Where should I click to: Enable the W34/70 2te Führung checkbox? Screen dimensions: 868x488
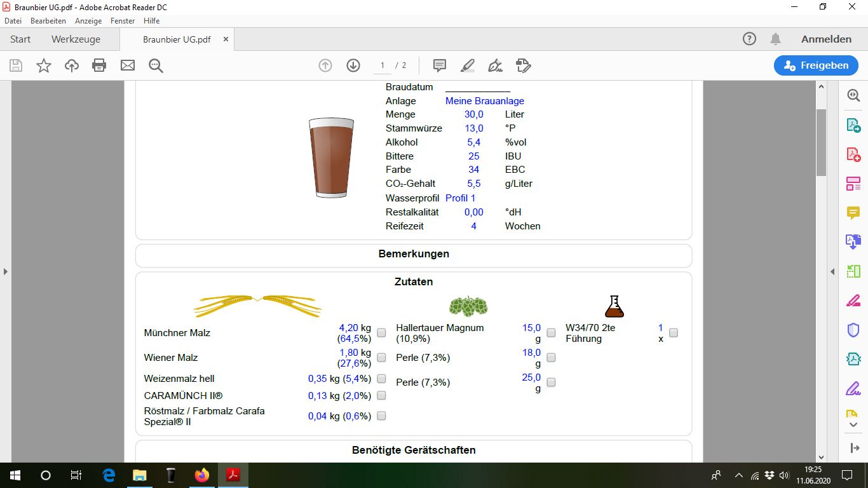[x=674, y=333]
